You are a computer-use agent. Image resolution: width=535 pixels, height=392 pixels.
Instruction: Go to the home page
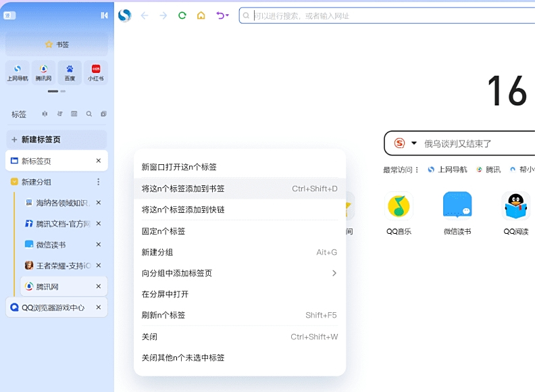tap(201, 16)
